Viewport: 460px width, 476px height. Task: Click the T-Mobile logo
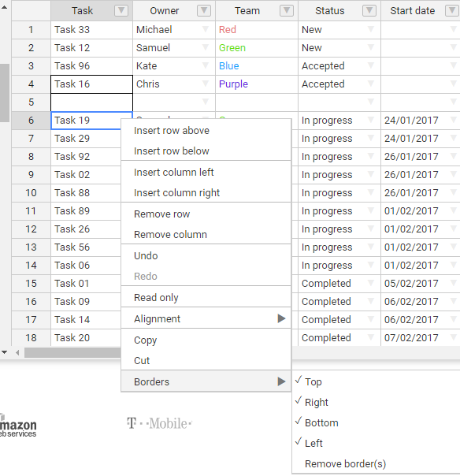click(x=159, y=423)
